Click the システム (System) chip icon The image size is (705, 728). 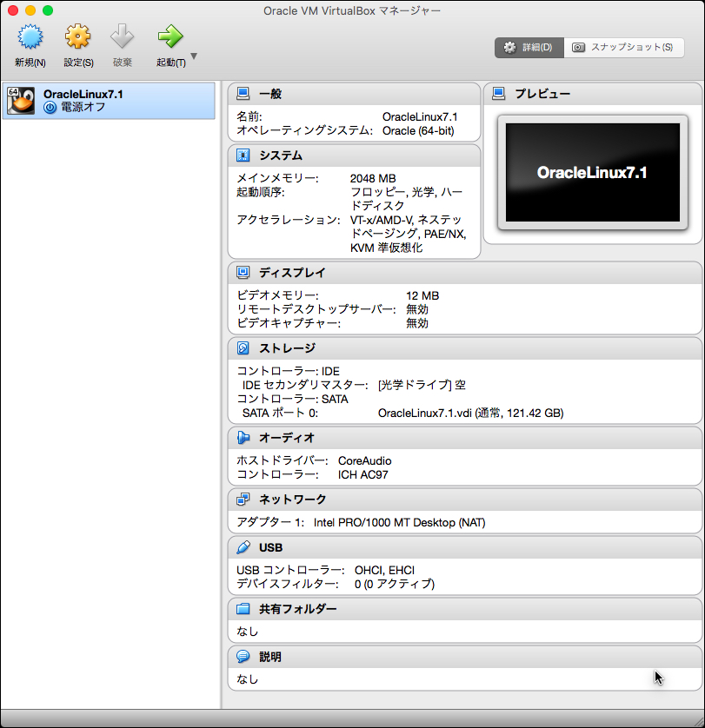243,156
